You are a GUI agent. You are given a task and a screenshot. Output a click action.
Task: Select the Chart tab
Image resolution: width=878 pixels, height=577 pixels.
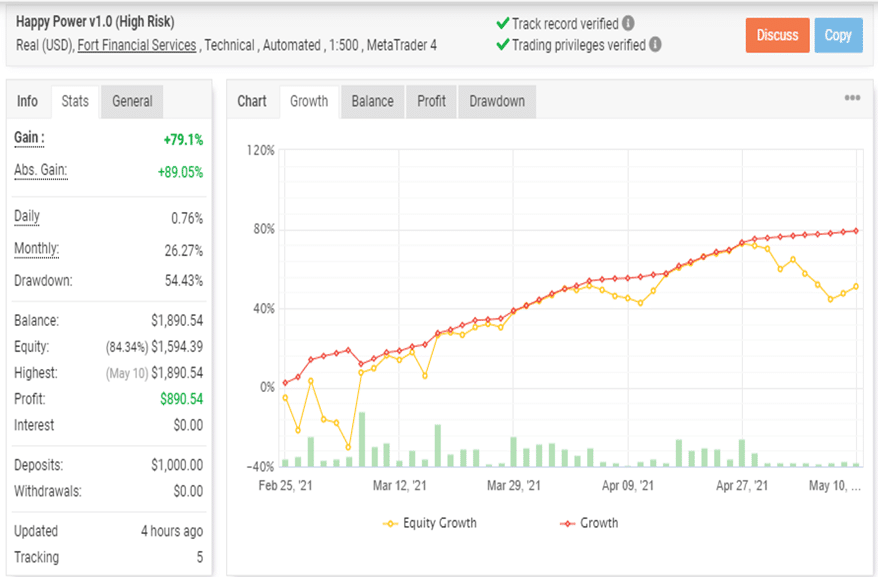tap(252, 101)
